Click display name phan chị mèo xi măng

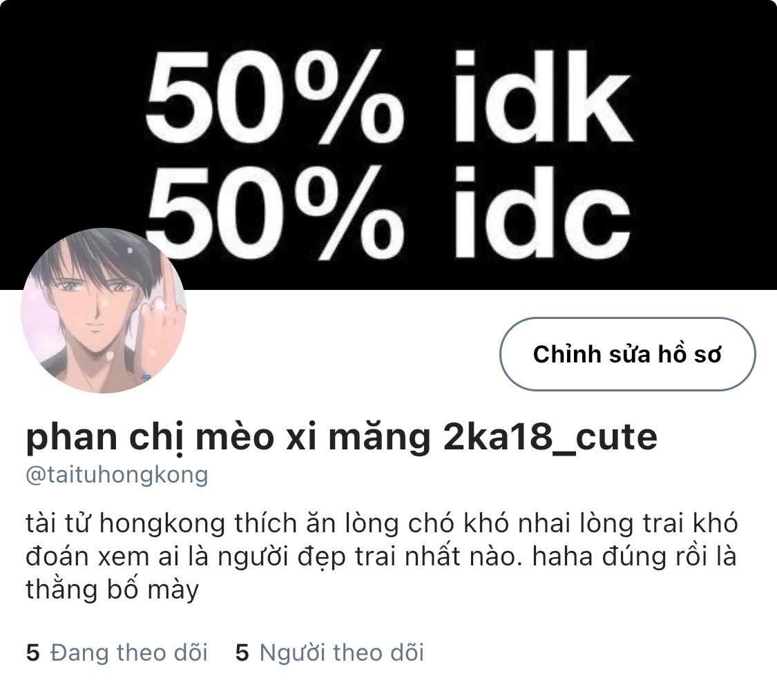pyautogui.click(x=228, y=438)
